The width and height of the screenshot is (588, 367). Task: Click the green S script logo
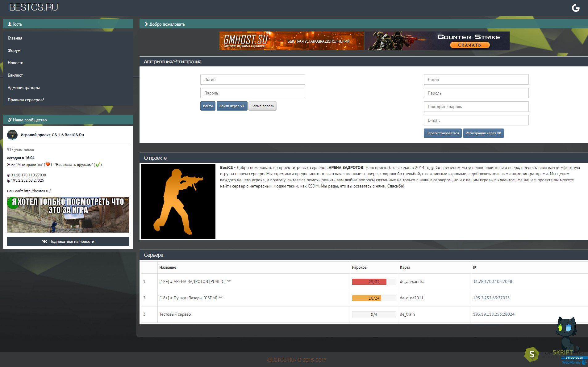click(532, 354)
